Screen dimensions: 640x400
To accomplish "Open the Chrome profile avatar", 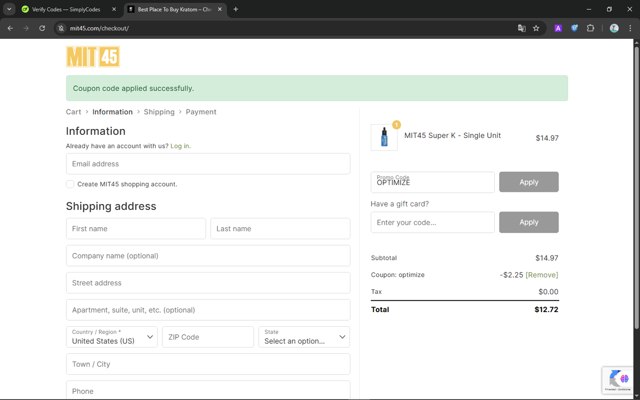I will pyautogui.click(x=614, y=28).
